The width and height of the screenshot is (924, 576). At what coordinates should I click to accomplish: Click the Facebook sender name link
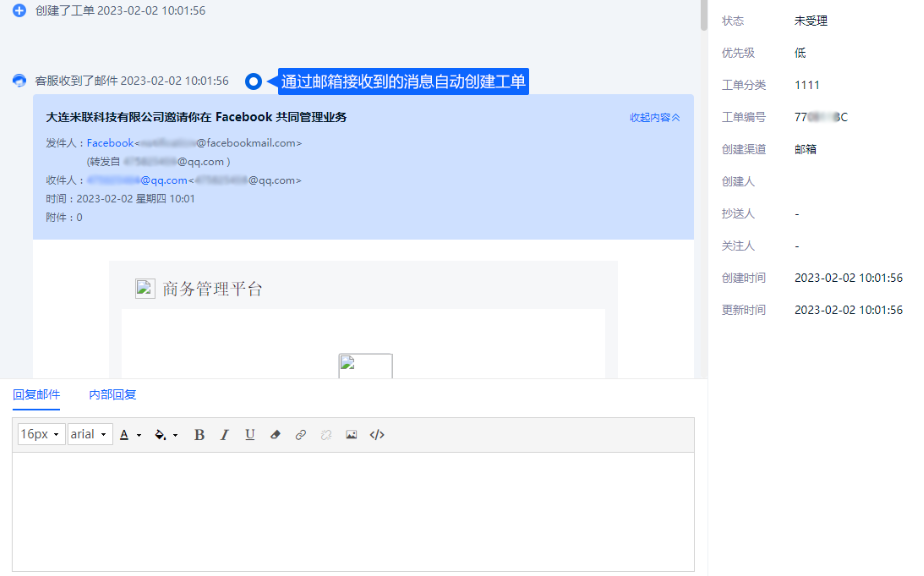pos(110,143)
